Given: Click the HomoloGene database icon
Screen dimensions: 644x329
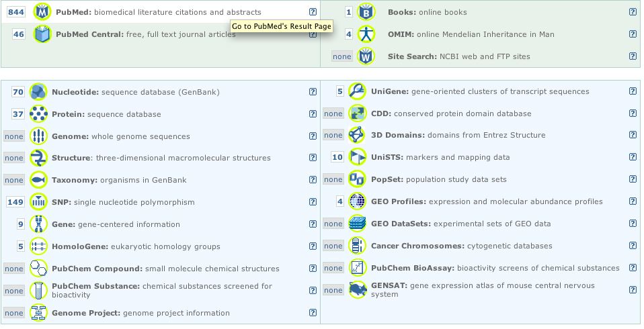Looking at the screenshot, I should coord(38,246).
